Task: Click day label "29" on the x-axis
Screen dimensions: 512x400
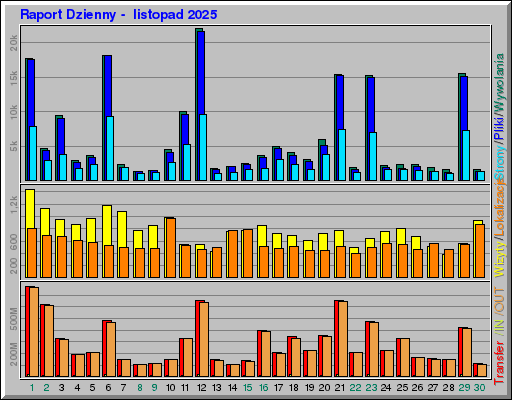Action: tap(464, 388)
